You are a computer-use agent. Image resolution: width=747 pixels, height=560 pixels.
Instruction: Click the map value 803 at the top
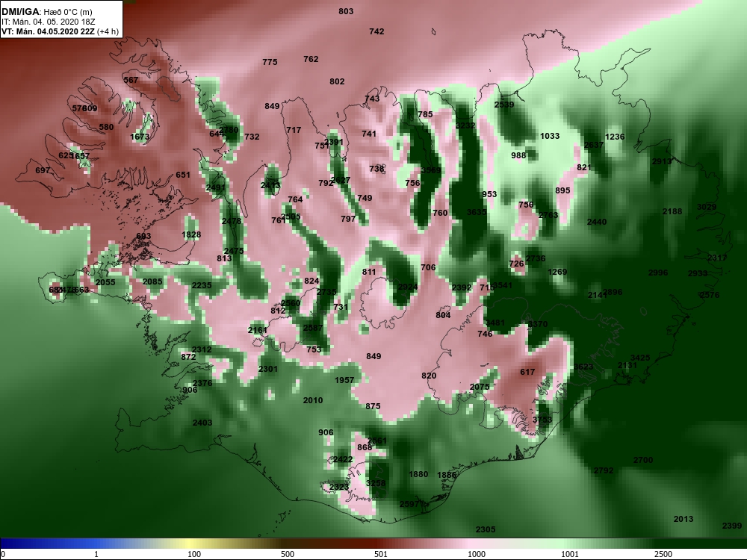click(346, 11)
